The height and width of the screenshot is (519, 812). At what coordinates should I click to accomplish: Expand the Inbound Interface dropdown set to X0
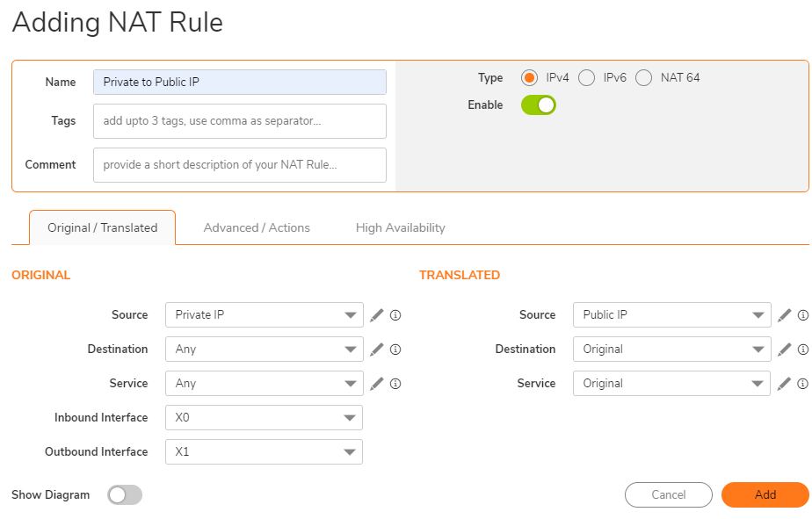[x=264, y=418]
